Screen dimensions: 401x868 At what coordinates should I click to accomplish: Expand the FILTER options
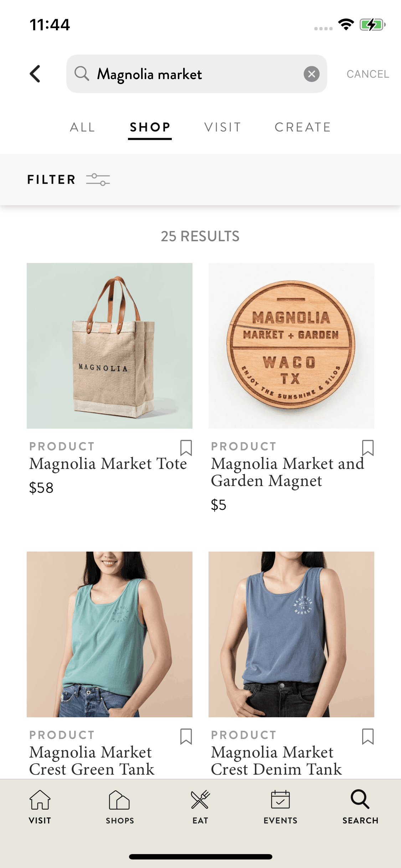(52, 180)
